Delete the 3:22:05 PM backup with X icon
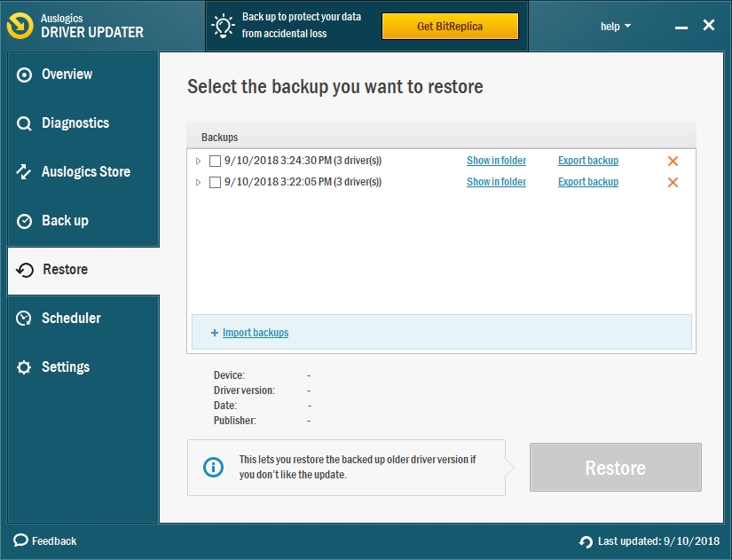This screenshot has height=560, width=732. tap(673, 183)
